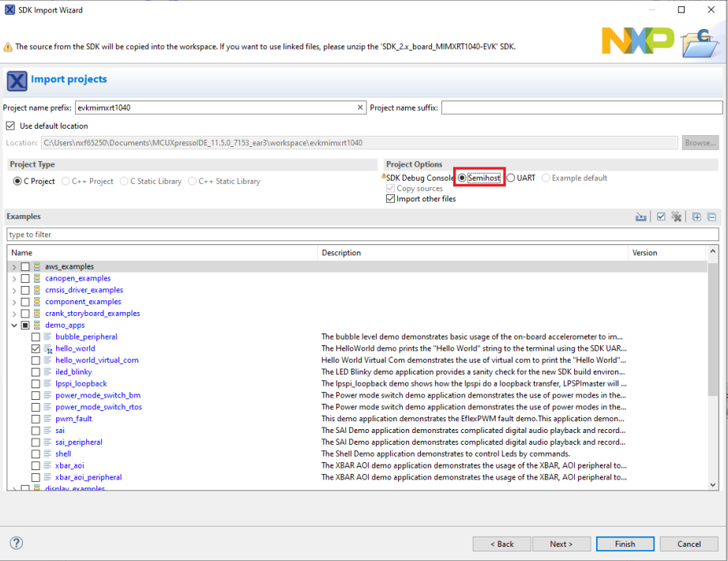The image size is (728, 561).
Task: Check the aws_examples group checkbox
Action: click(25, 267)
